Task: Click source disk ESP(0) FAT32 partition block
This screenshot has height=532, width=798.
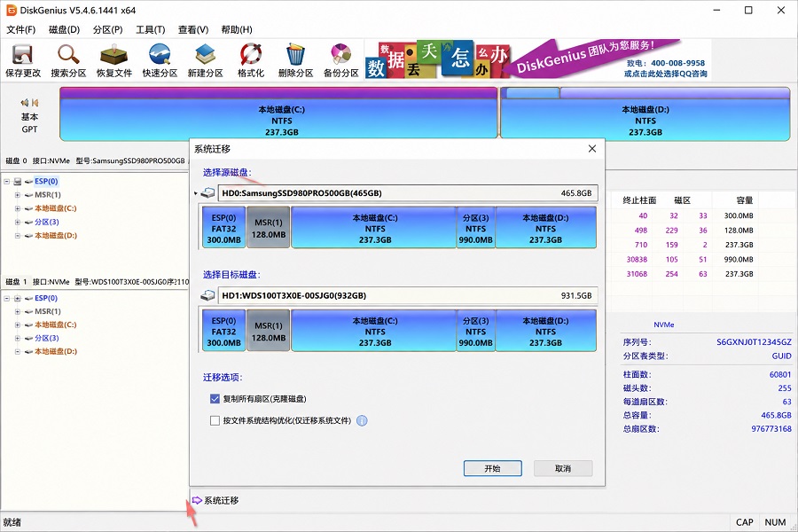Action: tap(224, 228)
